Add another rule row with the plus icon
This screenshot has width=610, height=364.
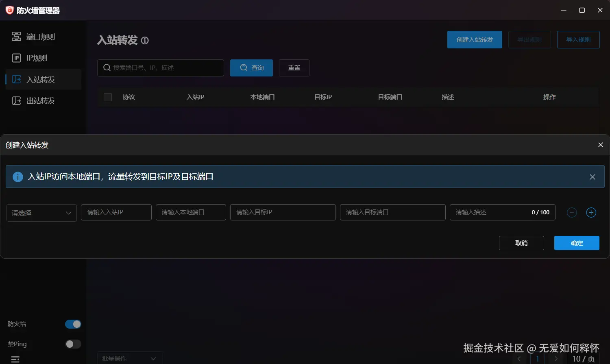[591, 212]
